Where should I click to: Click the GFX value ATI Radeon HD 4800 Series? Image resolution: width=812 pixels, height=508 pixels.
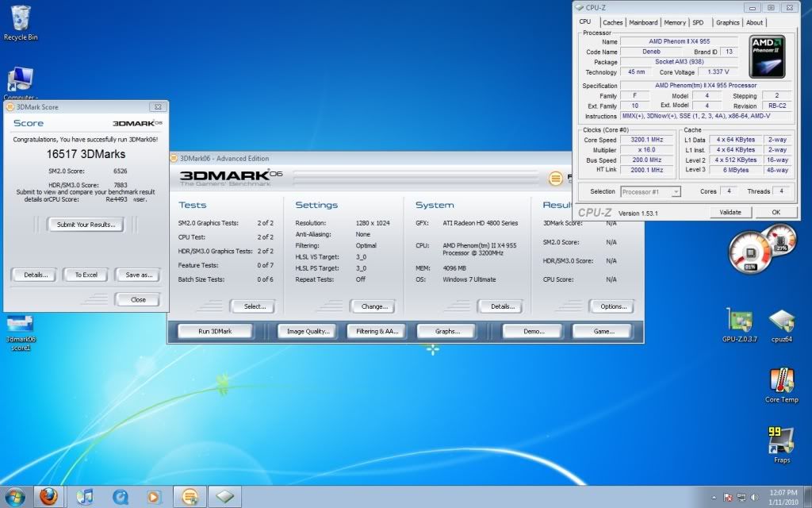click(480, 223)
